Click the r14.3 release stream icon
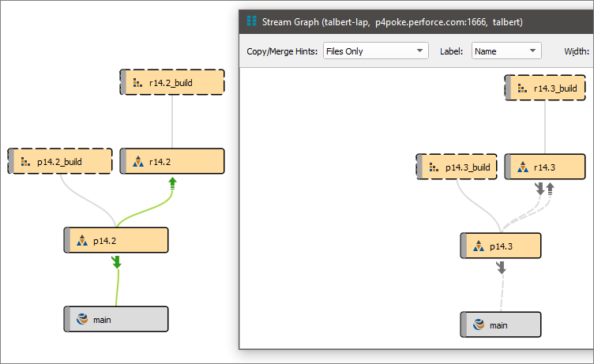Viewport: 594px width, 364px height. [522, 167]
